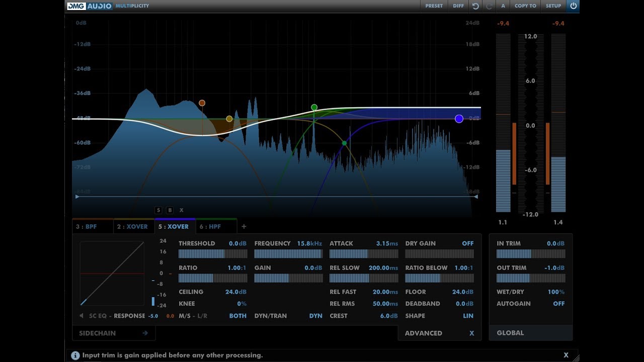Adjust the IN TRIM slider
Screen dimensions: 644x362
(531, 254)
